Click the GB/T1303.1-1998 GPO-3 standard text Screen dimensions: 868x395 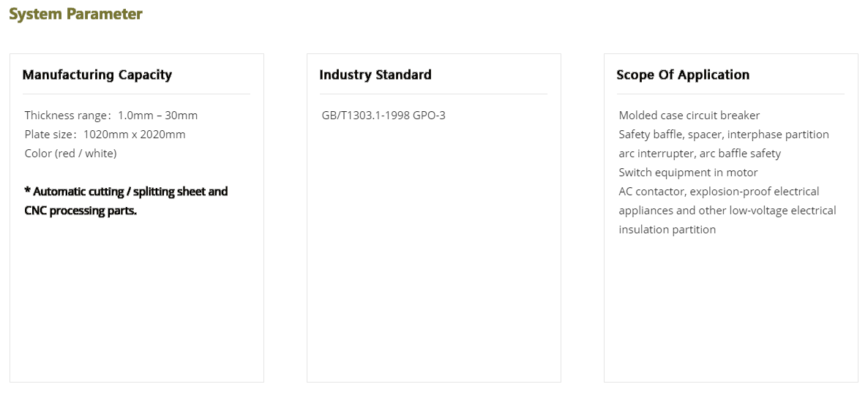384,116
